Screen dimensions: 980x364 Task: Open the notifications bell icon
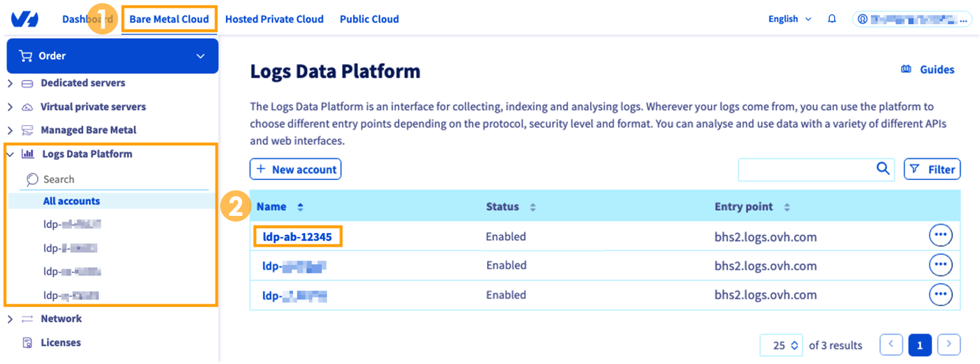pos(832,19)
